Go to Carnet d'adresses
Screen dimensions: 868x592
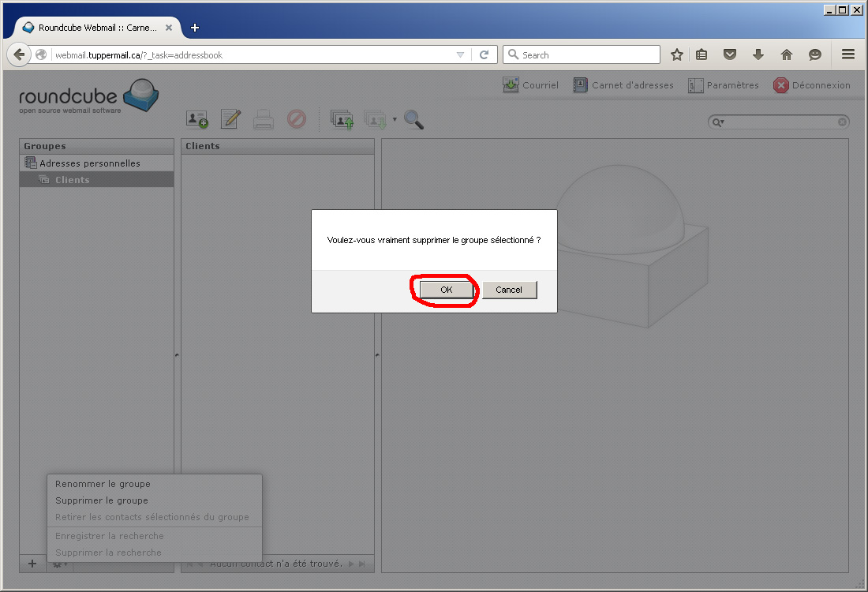623,85
